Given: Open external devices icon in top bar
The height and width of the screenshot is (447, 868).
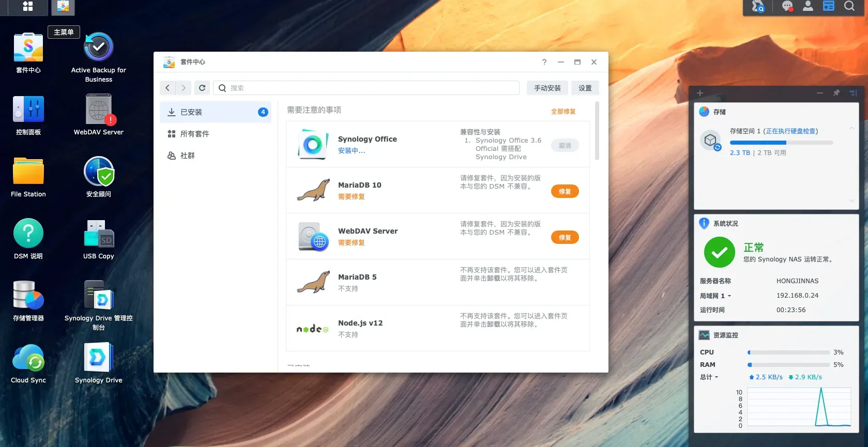Looking at the screenshot, I should [758, 6].
